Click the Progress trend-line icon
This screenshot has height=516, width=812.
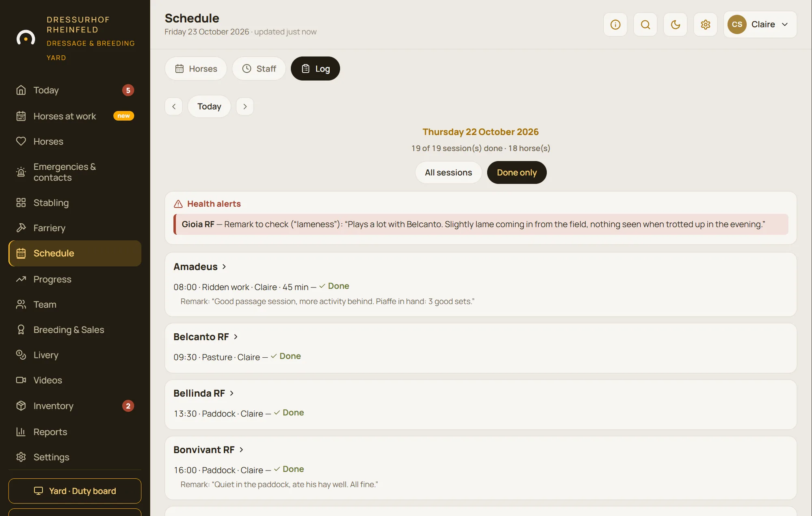[21, 279]
